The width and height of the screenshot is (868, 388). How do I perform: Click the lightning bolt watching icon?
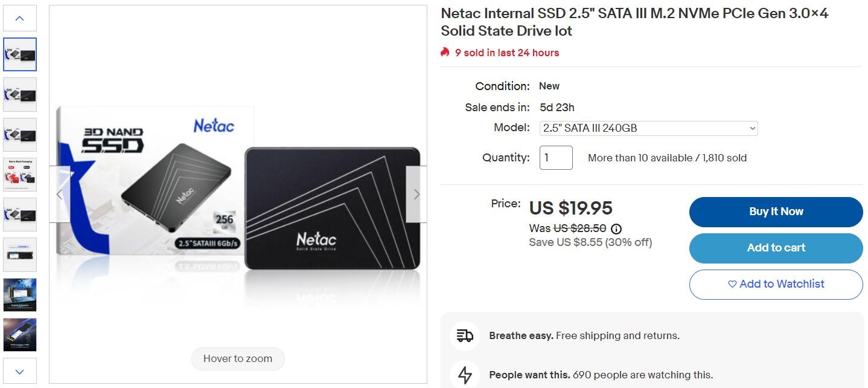pos(464,375)
